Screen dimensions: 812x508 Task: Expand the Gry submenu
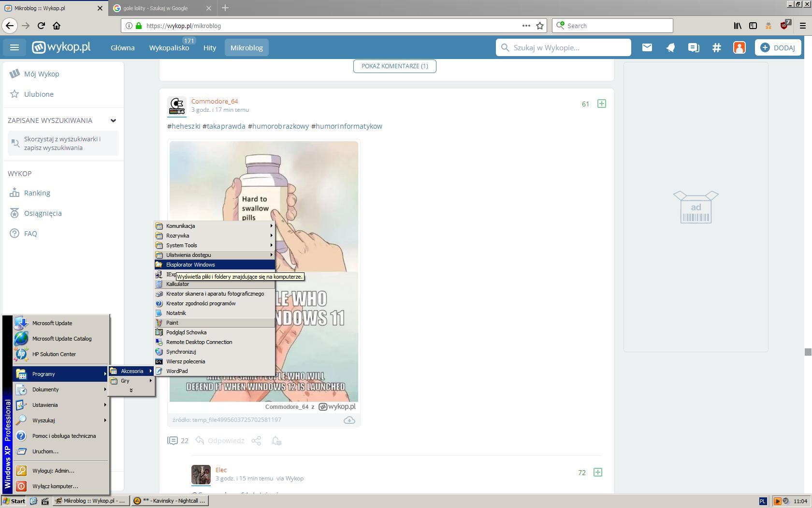[131, 381]
